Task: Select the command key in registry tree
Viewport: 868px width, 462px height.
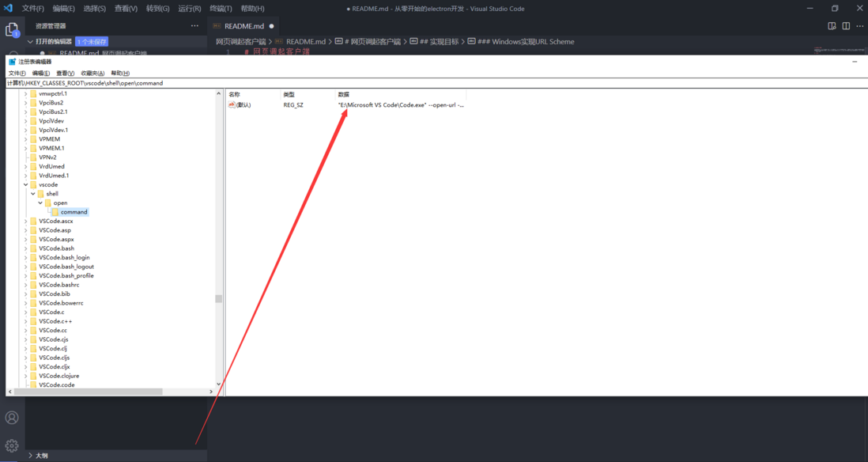Action: (74, 212)
